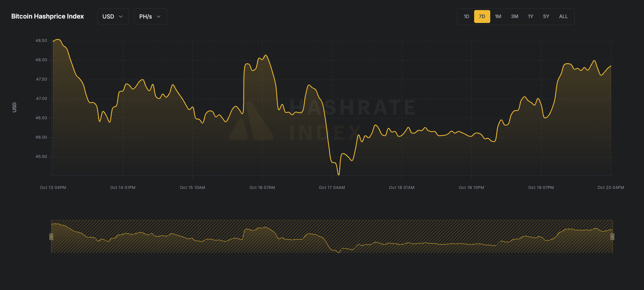Select the 1D time range
This screenshot has width=644, height=290.
coord(466,17)
